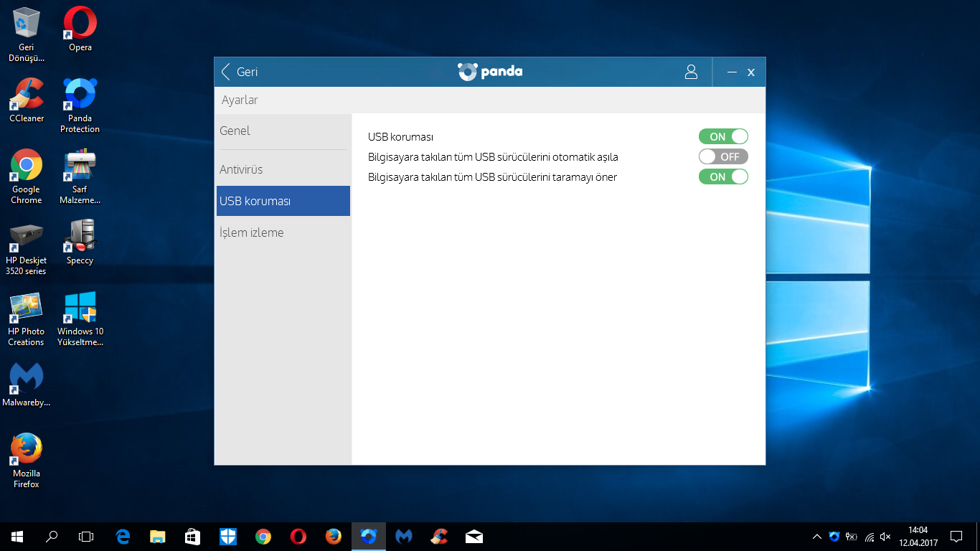Launch Microsoft Edge from taskbar
Screen dimensions: 980x551
click(123, 537)
